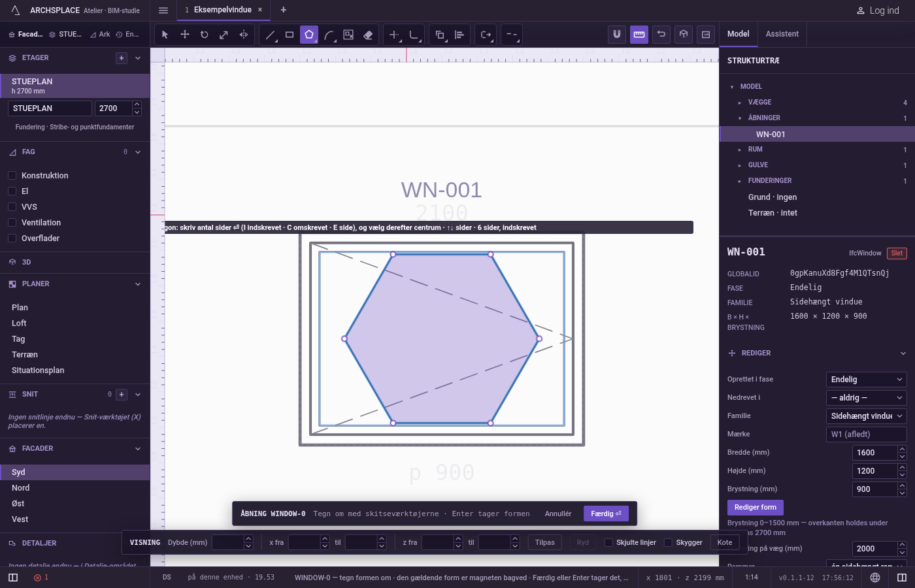Expand the VÆGGE tree node
Screen dimensions: 915x588
pyautogui.click(x=740, y=103)
